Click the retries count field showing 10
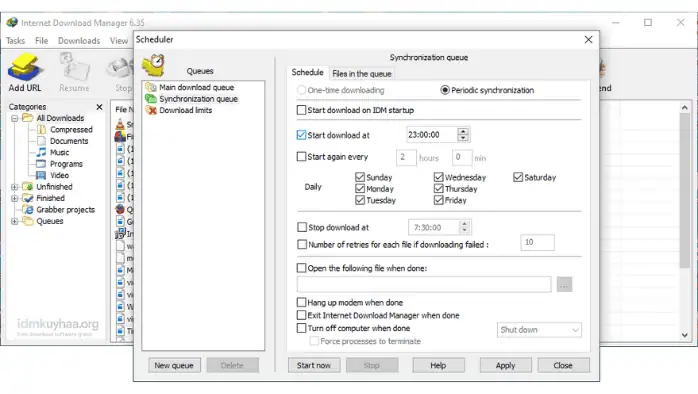Viewport: 698px width, 394px height. [x=537, y=242]
